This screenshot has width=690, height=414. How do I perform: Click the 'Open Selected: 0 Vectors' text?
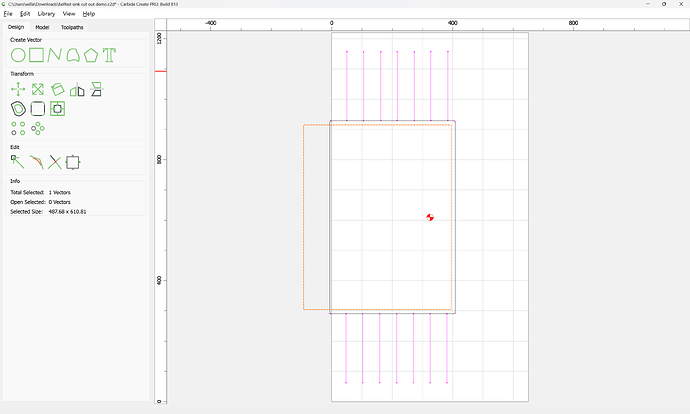click(40, 202)
